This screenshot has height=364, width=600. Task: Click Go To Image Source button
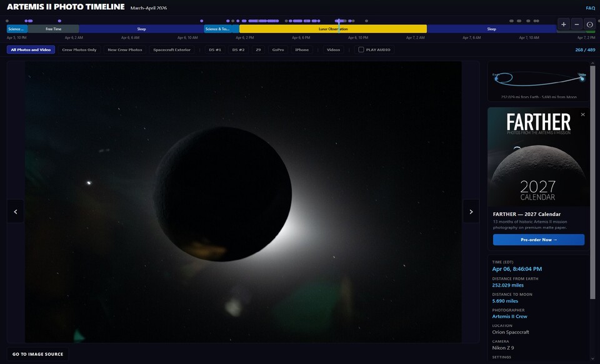38,354
